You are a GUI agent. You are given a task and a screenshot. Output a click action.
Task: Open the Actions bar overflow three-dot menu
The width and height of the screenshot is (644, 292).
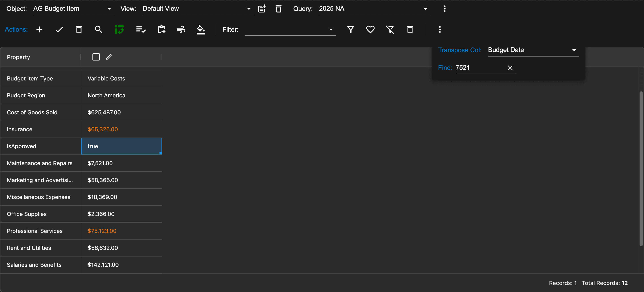point(440,29)
